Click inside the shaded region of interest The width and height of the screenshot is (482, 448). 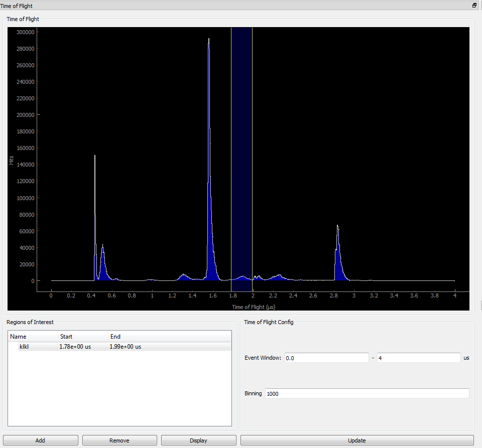coord(242,151)
